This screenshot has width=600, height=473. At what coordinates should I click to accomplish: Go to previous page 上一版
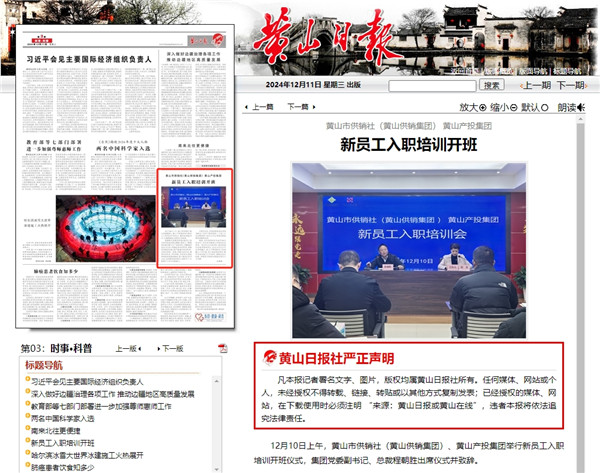tap(126, 349)
